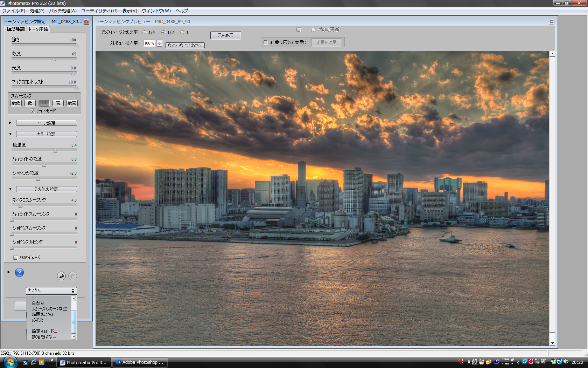Collapse the カラー設定 section triangle

coord(10,134)
